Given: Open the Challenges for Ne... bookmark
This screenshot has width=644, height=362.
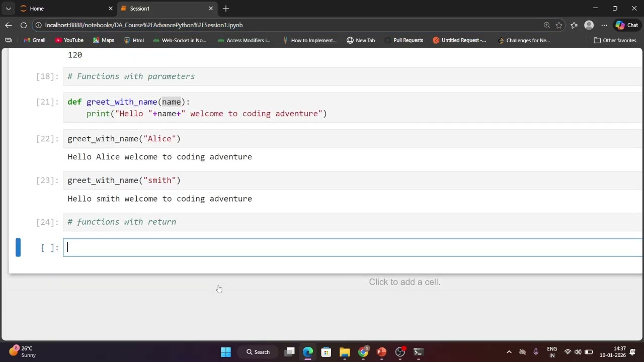Looking at the screenshot, I should tap(524, 40).
